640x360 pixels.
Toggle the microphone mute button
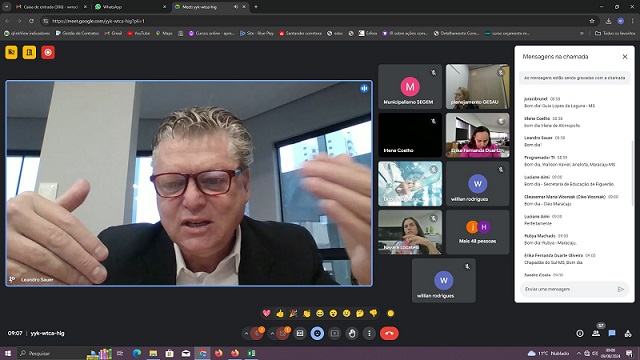pos(257,333)
